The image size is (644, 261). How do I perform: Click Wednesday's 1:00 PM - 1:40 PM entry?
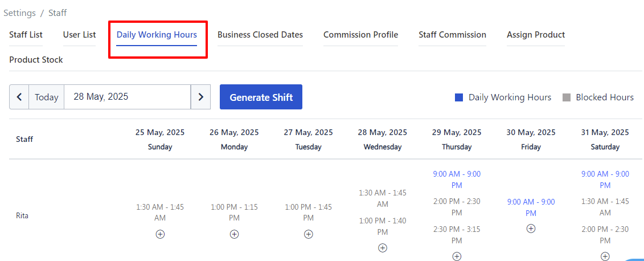point(383,226)
